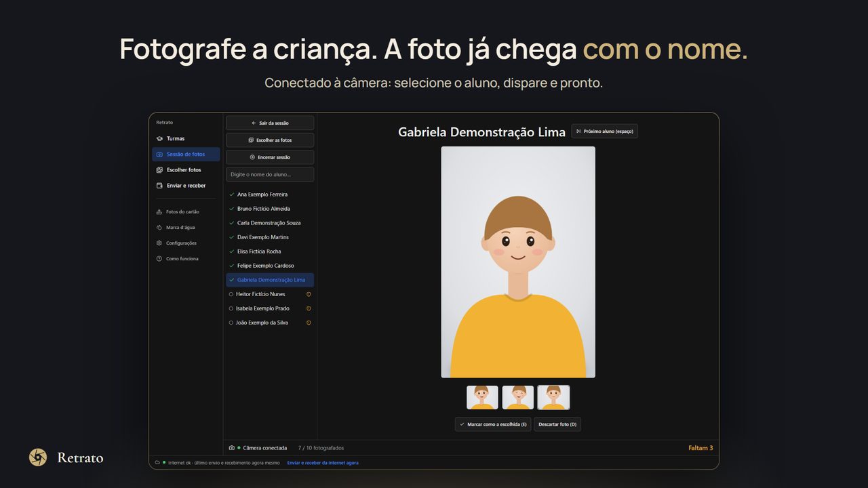
Task: Go to Turmas in the sidebar
Action: click(x=186, y=138)
